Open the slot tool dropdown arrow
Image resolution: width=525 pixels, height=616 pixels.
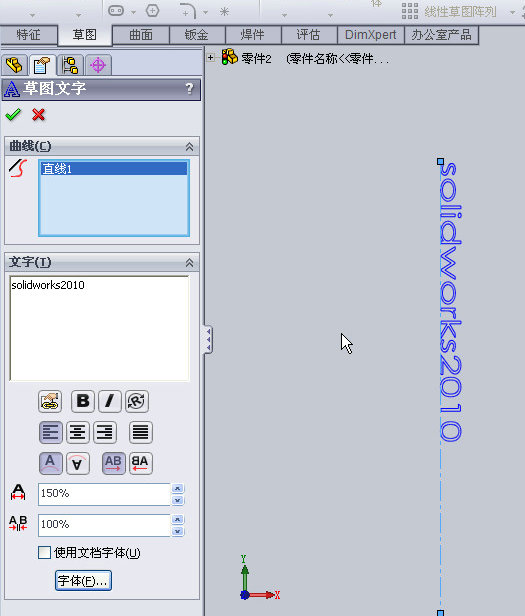click(134, 13)
